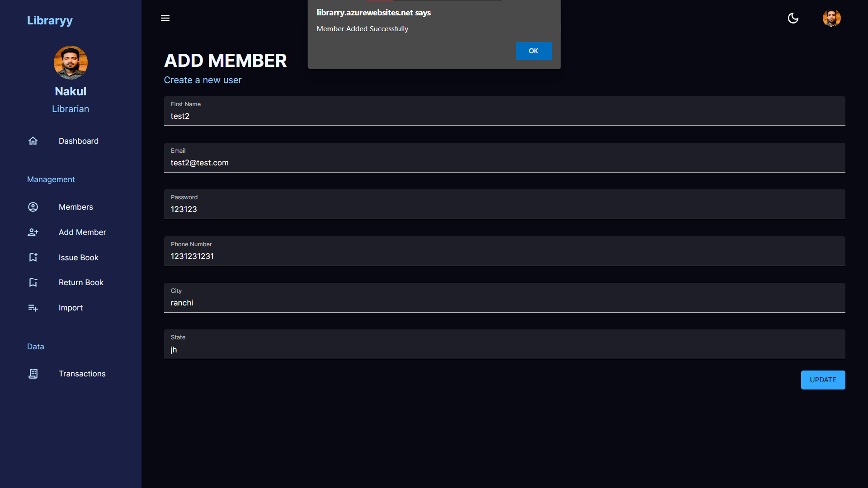Viewport: 868px width, 488px height.
Task: Click the Issue Book bookmark icon
Action: point(33,258)
